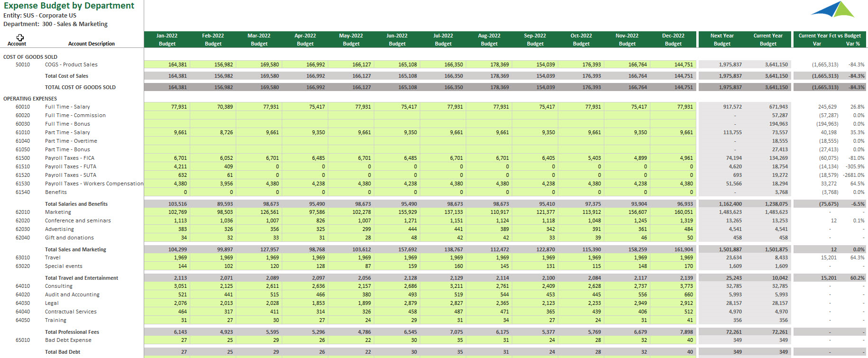Select Dec-2022 cell for Consulting row
This screenshot has height=358, width=868.
[x=673, y=286]
